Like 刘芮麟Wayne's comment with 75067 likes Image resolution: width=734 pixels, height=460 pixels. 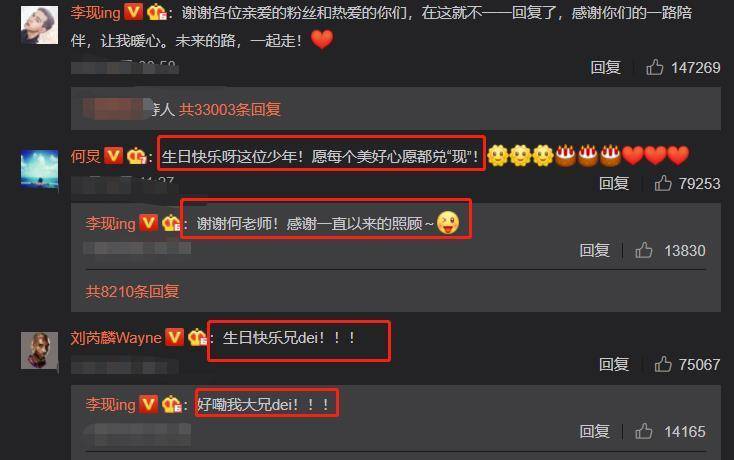click(663, 364)
